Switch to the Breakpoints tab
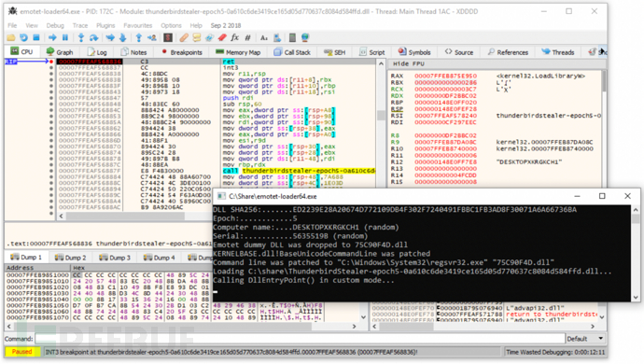The image size is (644, 364). [x=182, y=52]
